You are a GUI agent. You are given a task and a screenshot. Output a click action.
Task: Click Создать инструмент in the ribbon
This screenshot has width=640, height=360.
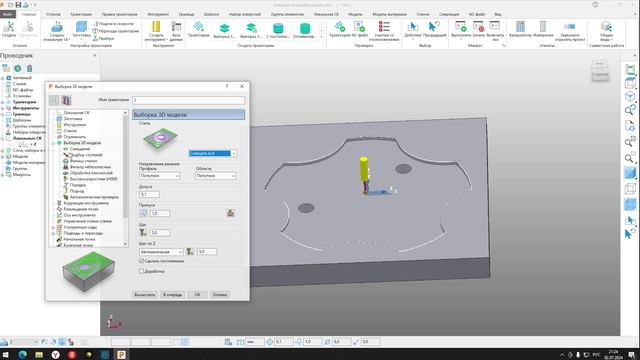click(x=155, y=31)
